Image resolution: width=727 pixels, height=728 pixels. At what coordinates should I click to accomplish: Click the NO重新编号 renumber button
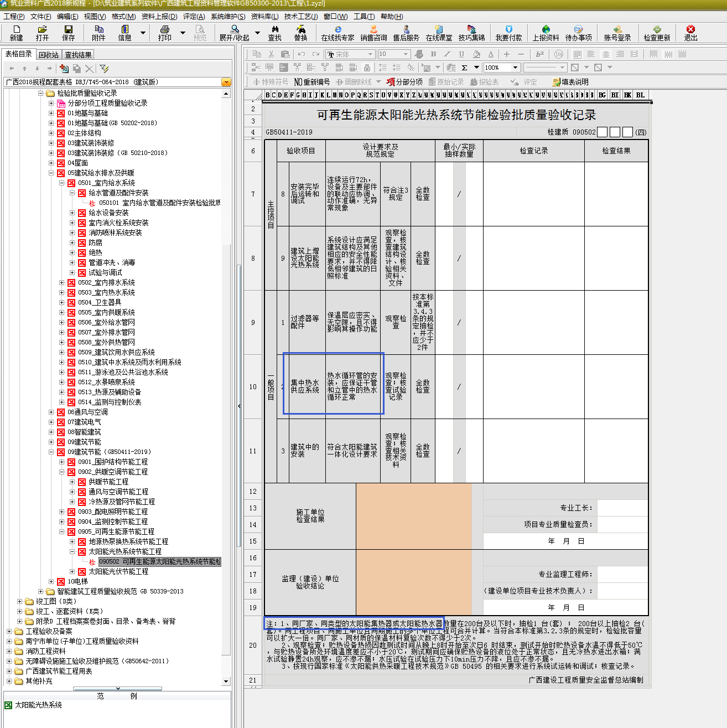point(311,82)
